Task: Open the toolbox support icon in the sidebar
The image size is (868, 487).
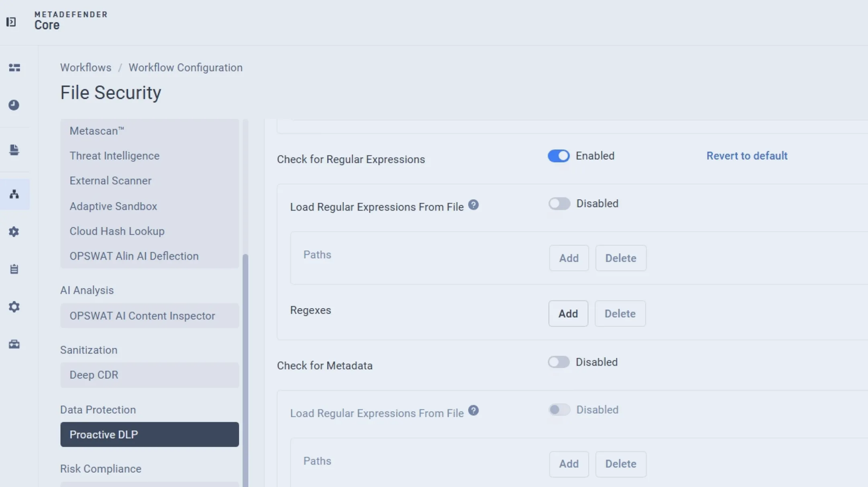Action: (14, 344)
